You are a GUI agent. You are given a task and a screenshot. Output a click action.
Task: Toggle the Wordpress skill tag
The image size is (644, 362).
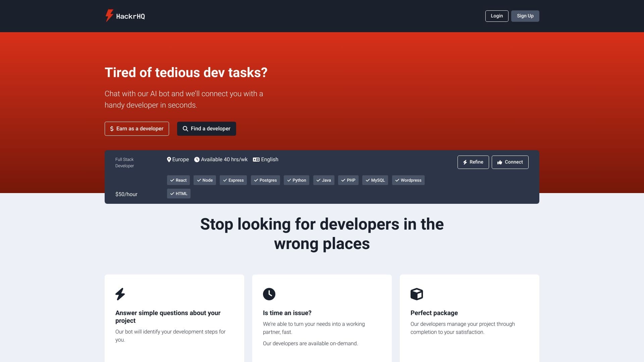(408, 180)
